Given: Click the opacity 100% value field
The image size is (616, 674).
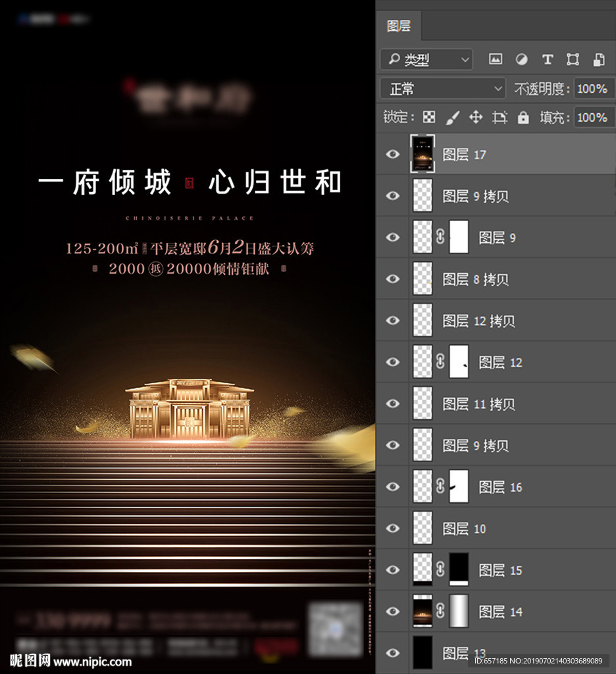Looking at the screenshot, I should (594, 89).
